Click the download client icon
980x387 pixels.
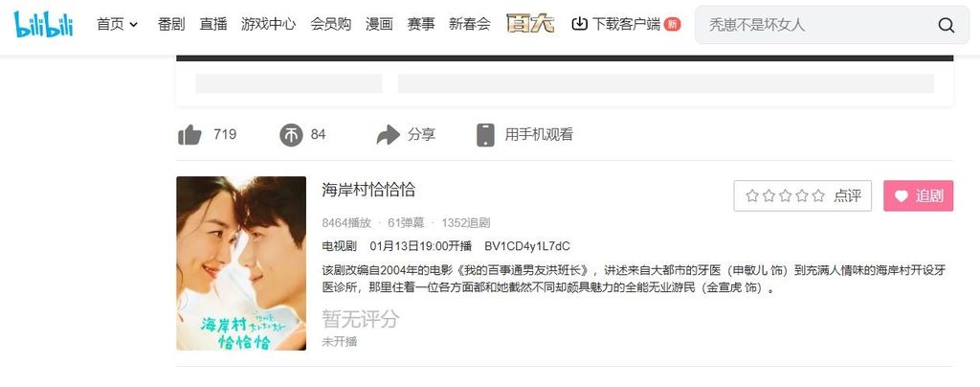(x=579, y=24)
